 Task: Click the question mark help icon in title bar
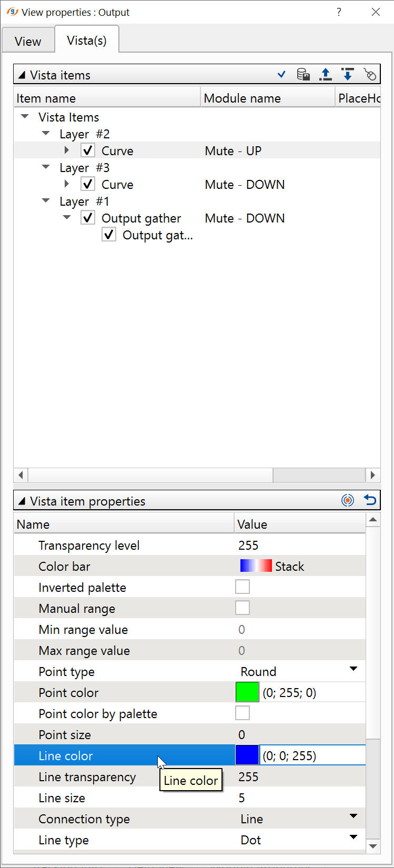339,12
